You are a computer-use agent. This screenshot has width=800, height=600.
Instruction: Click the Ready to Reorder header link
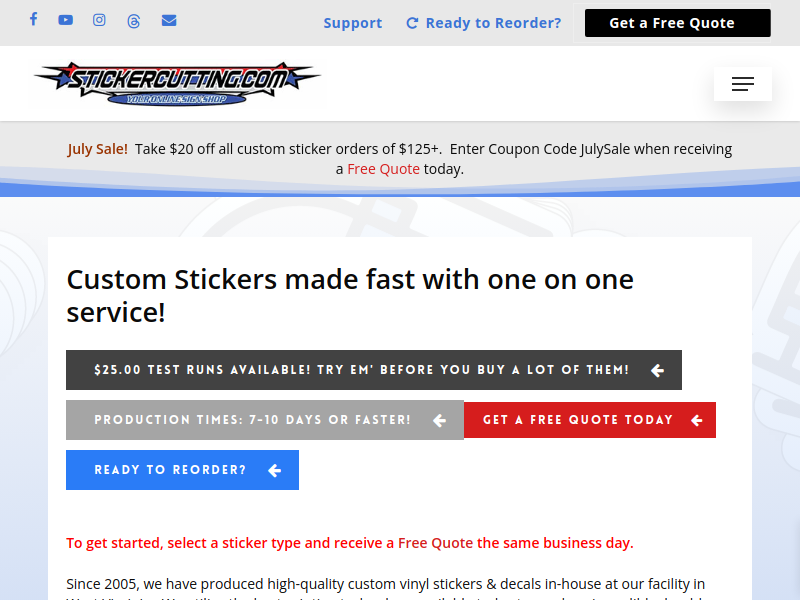click(493, 23)
